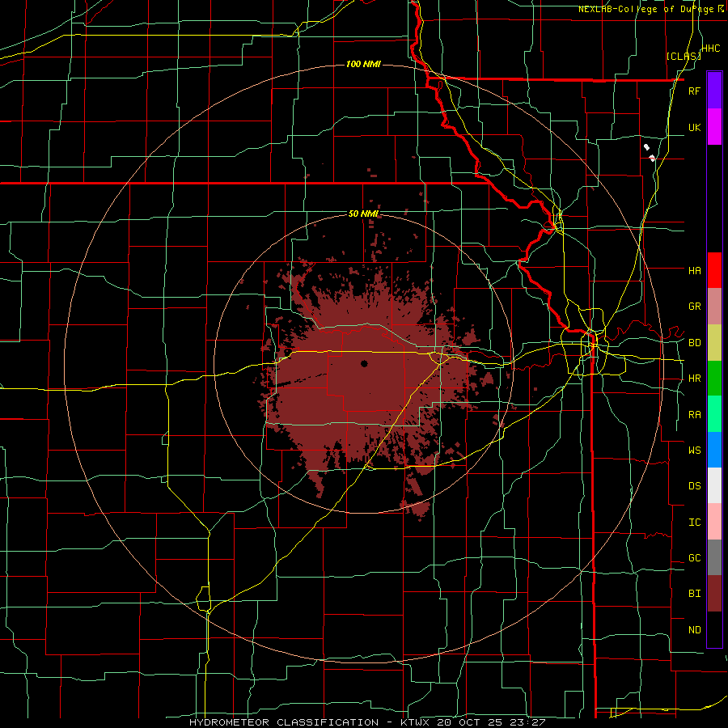Click the "GC" legend label

click(694, 558)
